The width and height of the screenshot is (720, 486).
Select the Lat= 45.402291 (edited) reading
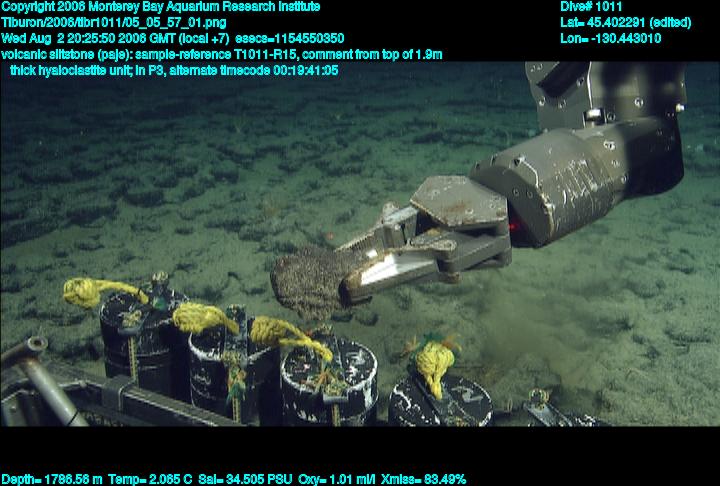click(625, 23)
